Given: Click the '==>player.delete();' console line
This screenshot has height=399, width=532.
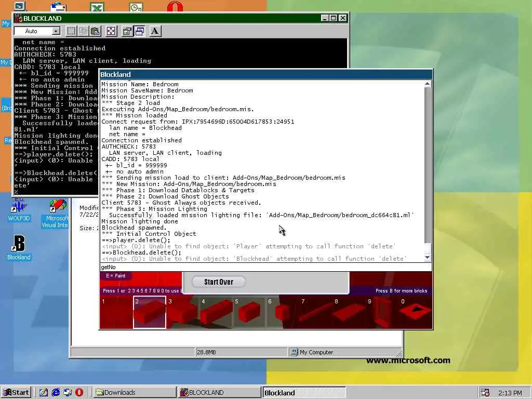Looking at the screenshot, I should (136, 240).
